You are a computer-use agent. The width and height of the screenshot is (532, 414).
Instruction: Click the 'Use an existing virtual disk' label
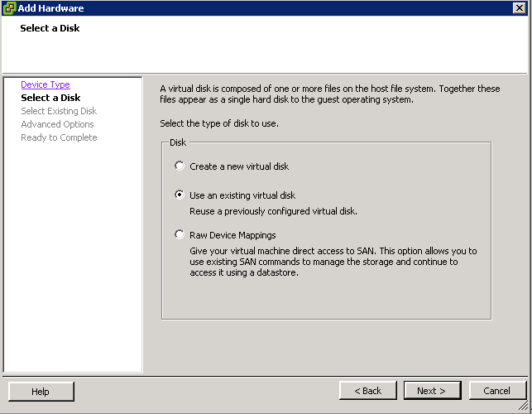[242, 195]
